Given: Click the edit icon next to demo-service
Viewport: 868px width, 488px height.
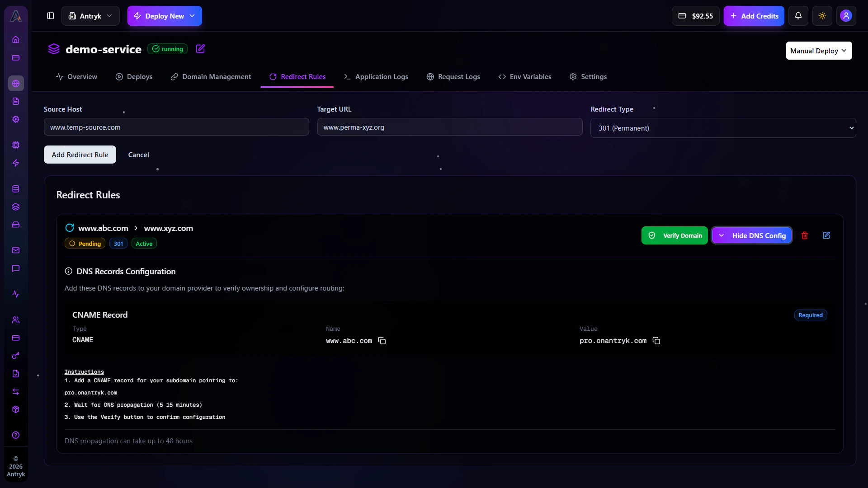Looking at the screenshot, I should 200,49.
